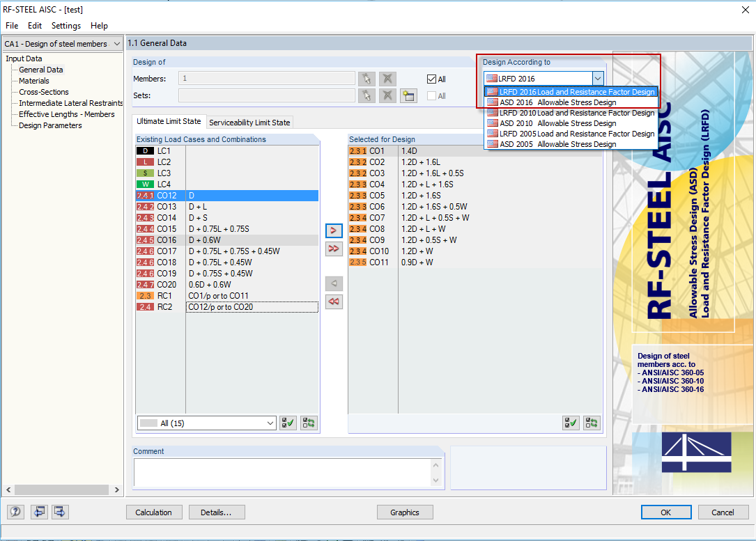Select CO11 0.9D + W row

click(x=475, y=262)
